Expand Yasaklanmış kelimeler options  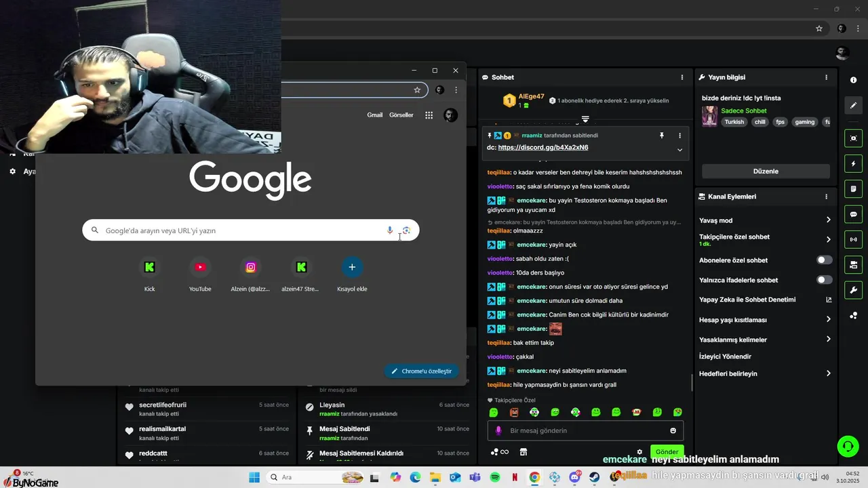tap(828, 340)
